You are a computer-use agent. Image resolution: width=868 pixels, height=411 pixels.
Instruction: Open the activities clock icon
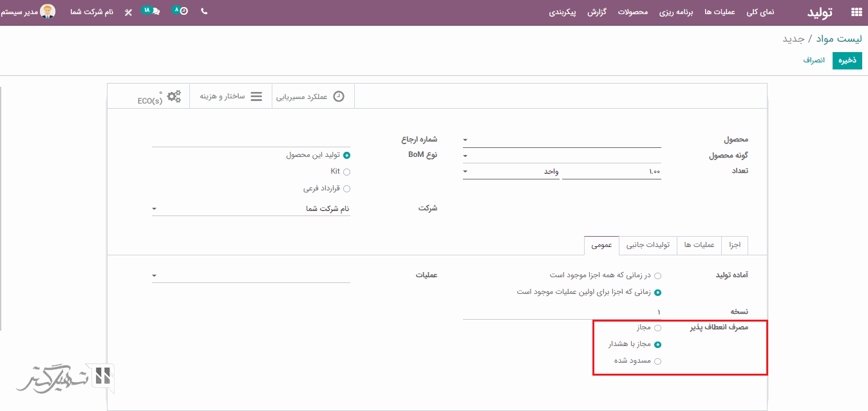[x=184, y=12]
